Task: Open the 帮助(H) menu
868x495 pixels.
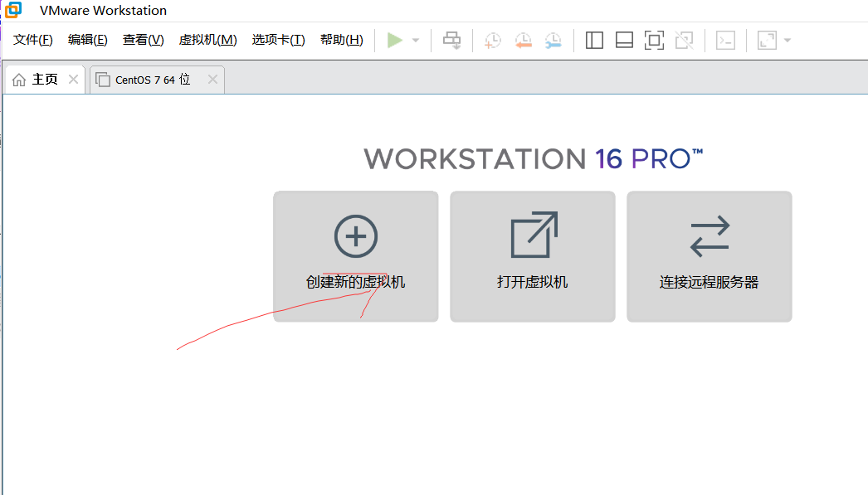Action: (x=342, y=40)
